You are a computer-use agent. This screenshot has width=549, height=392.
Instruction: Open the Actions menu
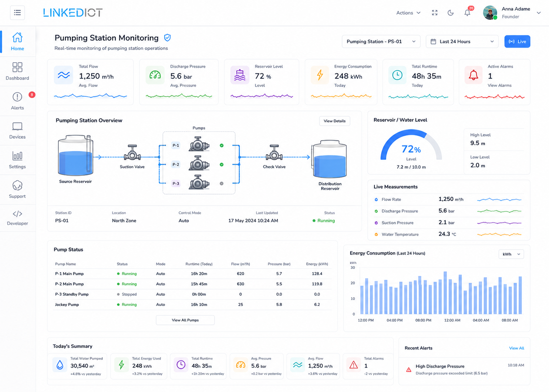pos(408,13)
